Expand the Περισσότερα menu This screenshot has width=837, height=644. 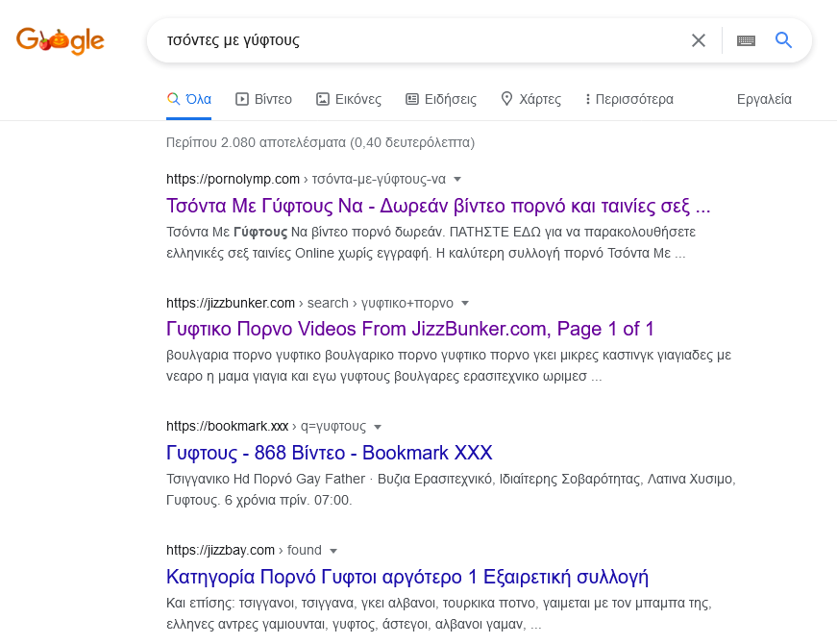(x=628, y=99)
